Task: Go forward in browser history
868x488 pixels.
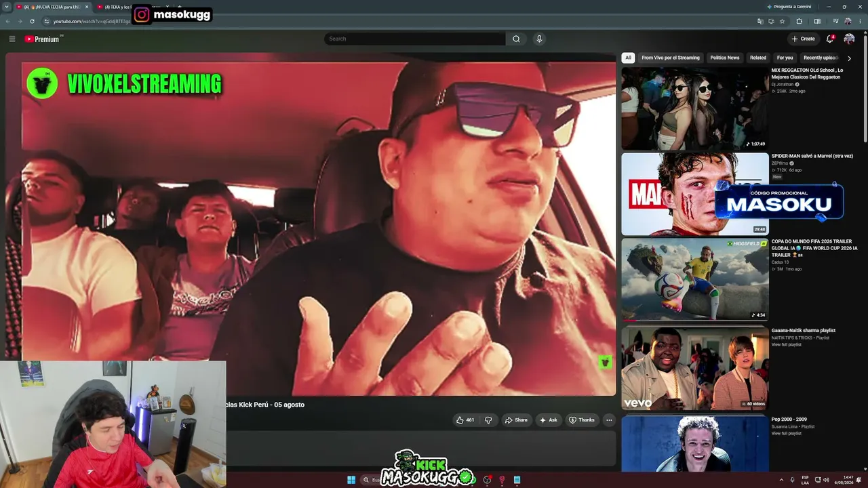Action: 20,21
